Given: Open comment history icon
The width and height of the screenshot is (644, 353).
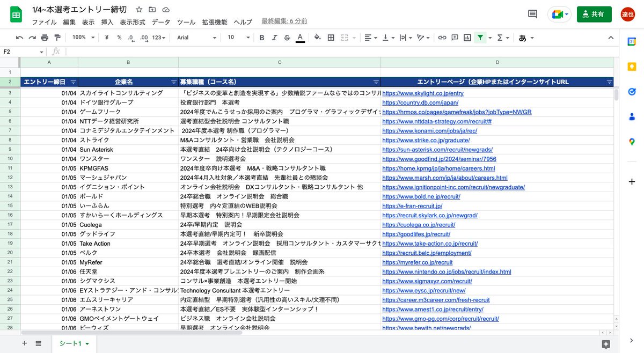Looking at the screenshot, I should coord(532,14).
